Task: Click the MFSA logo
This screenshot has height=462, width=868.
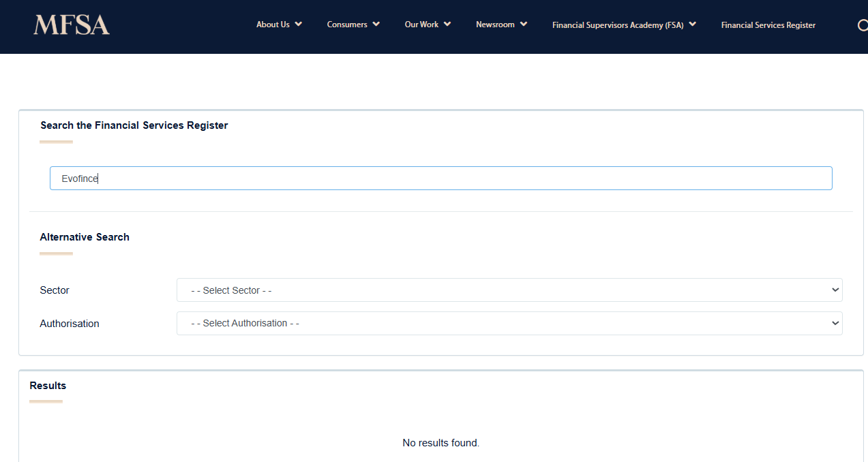Action: click(72, 25)
